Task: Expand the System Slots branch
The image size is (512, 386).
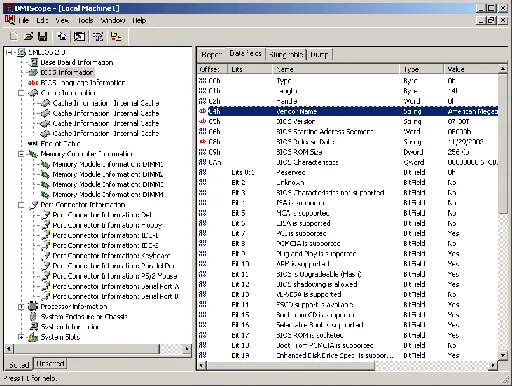Action: tap(21, 337)
